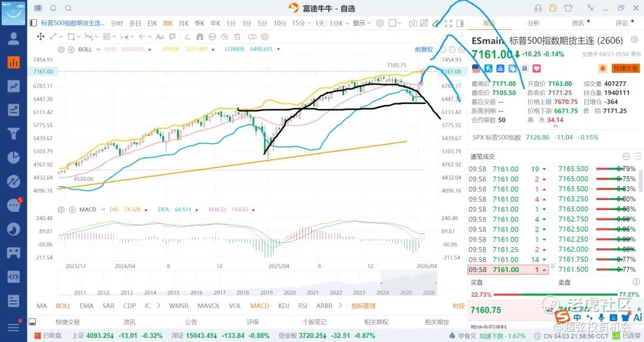Open the messages bubble icon with badge 5

14,205
